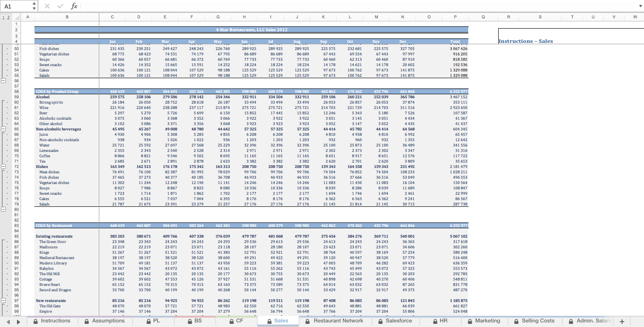The image size is (644, 327).
Task: Select column S header
Action: click(540, 17)
